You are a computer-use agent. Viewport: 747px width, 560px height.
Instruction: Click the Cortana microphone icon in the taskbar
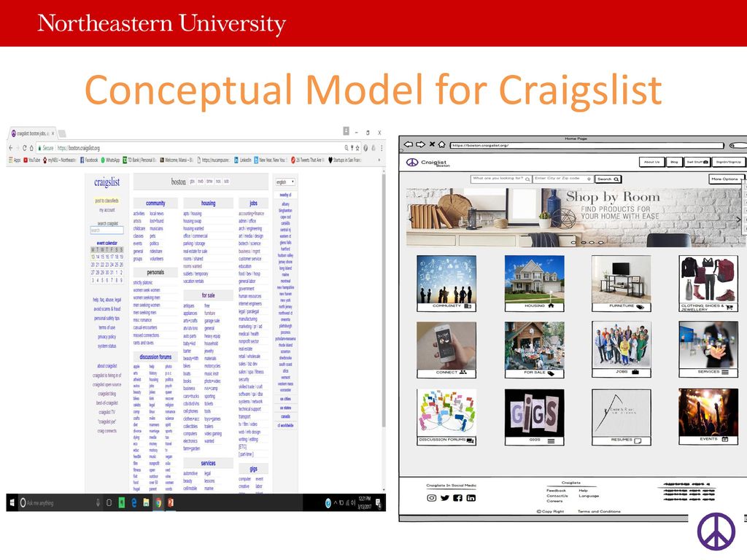98,503
